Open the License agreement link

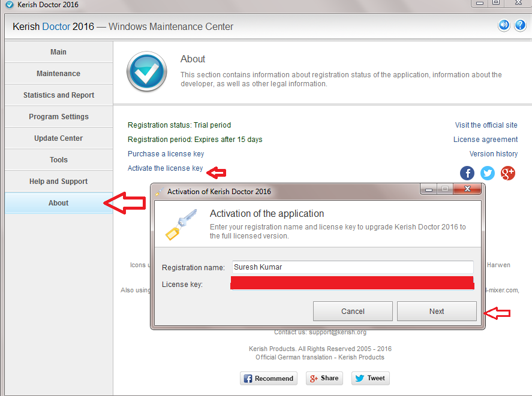click(486, 140)
